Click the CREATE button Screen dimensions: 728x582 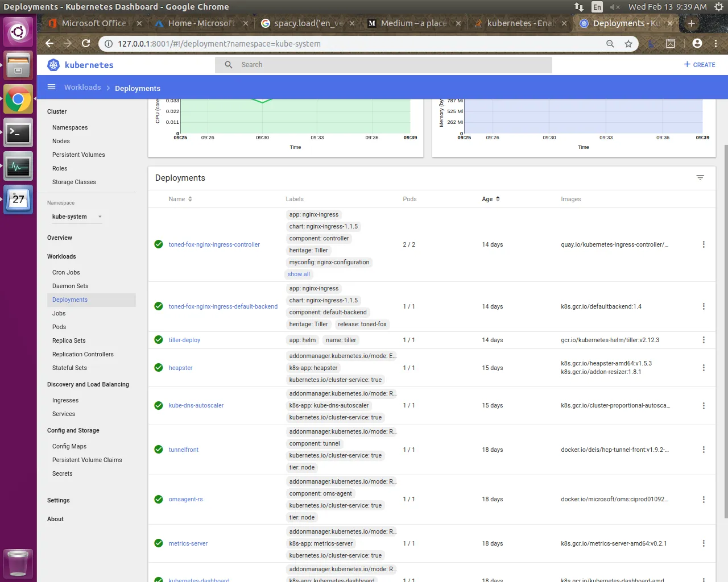point(700,65)
